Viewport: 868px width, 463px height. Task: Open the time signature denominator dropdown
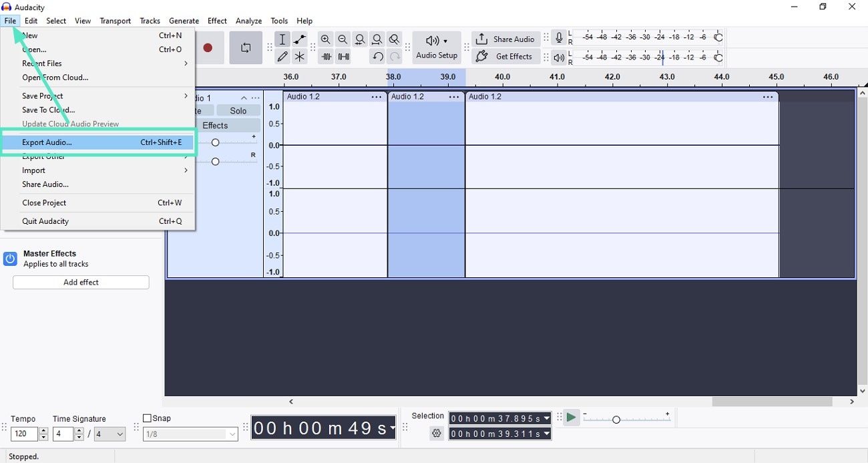tap(110, 434)
